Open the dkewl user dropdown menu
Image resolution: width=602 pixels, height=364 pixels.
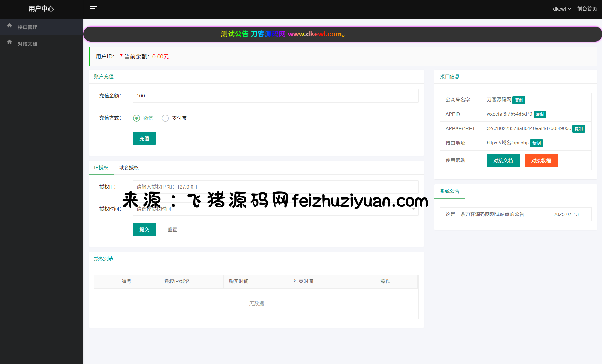coord(562,9)
